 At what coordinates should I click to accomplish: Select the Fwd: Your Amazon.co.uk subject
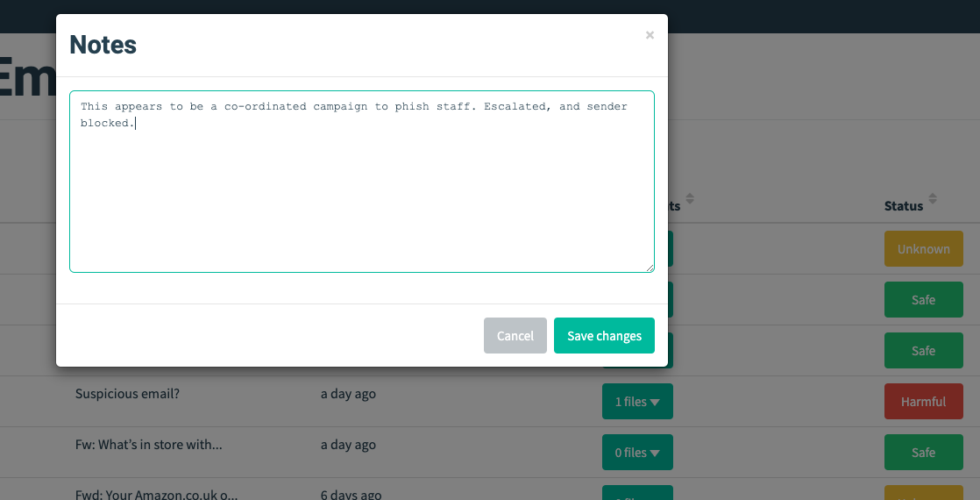(x=156, y=495)
